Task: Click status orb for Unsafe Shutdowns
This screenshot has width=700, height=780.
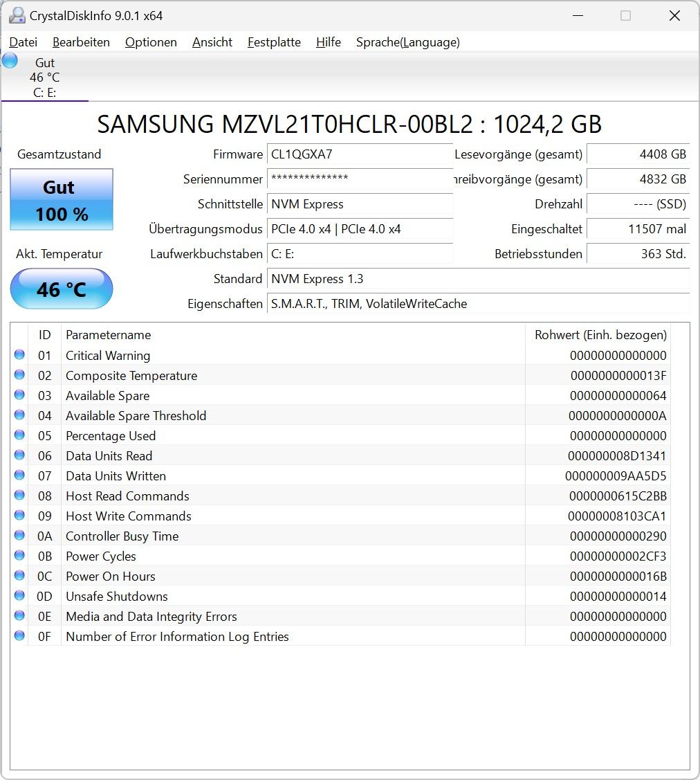Action: 19,595
